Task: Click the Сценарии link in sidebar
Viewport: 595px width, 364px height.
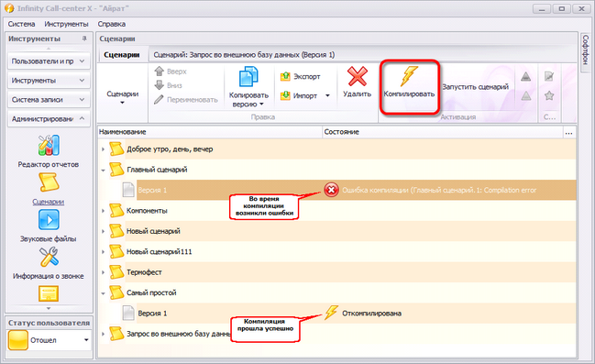Action: pos(49,202)
